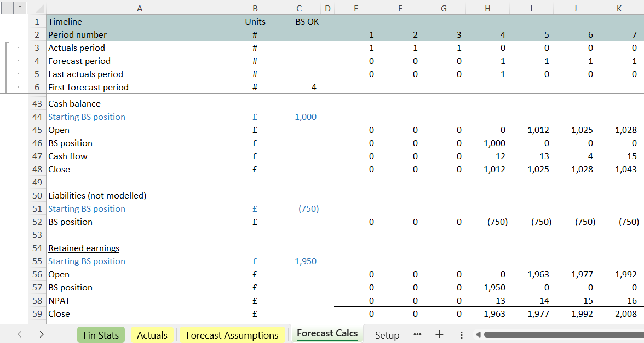Image resolution: width=644 pixels, height=343 pixels.
Task: Open the Actuals sheet tab
Action: [152, 335]
